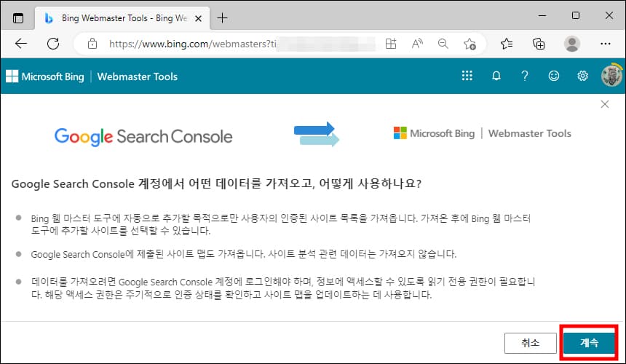Maximize the browser window

coord(576,15)
